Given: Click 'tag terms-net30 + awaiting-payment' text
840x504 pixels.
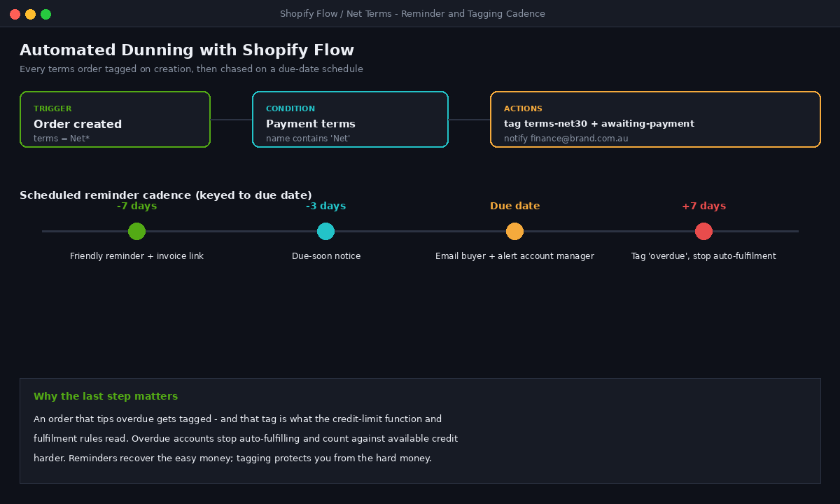Looking at the screenshot, I should [x=599, y=124].
